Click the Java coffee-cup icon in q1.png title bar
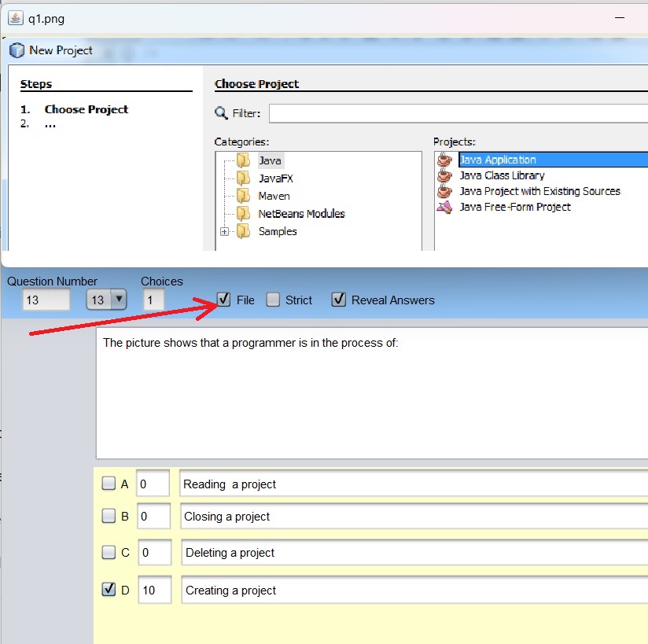 click(x=15, y=18)
